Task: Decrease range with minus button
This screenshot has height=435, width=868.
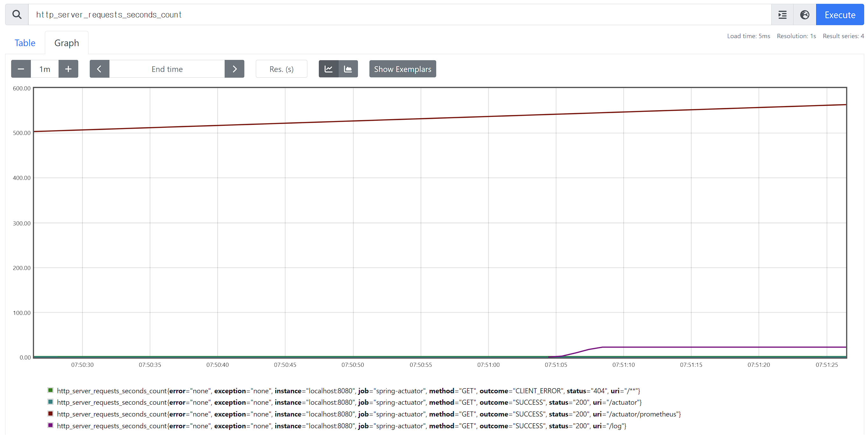Action: tap(21, 69)
